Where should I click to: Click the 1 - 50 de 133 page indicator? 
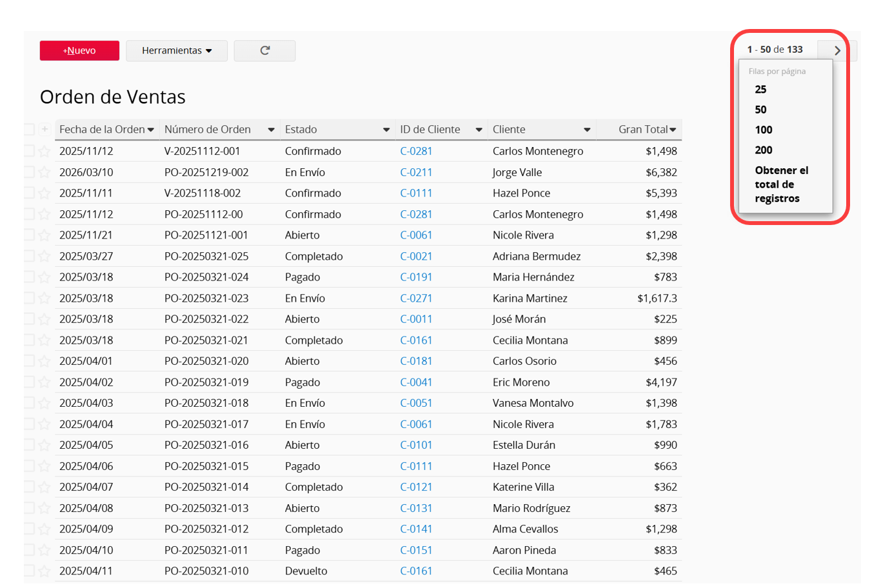coord(775,50)
